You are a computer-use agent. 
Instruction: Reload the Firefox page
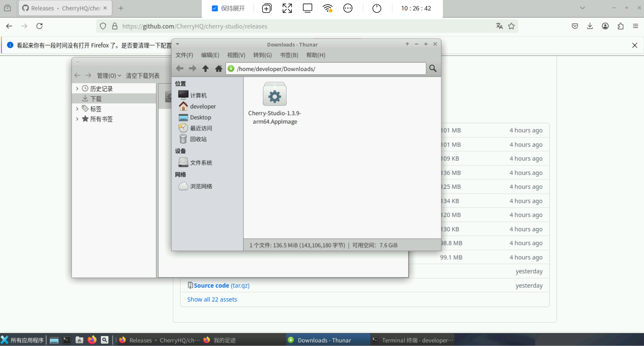(39, 26)
